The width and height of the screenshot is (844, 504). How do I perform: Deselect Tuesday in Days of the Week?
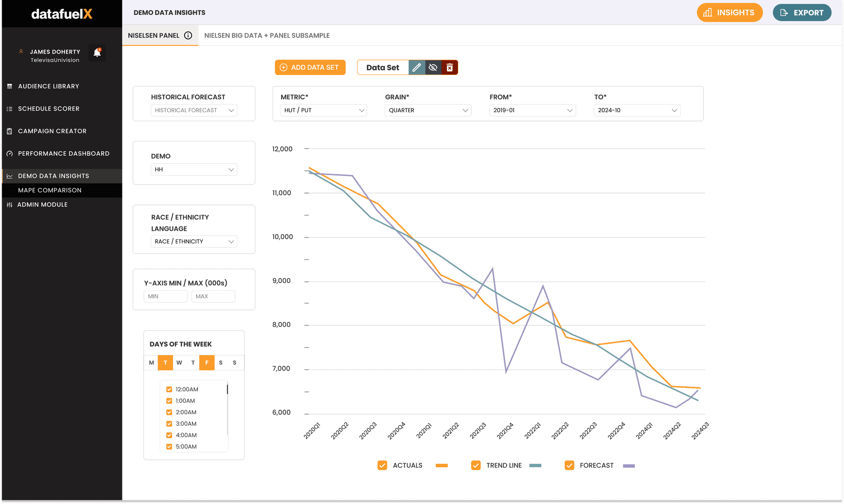pyautogui.click(x=165, y=363)
